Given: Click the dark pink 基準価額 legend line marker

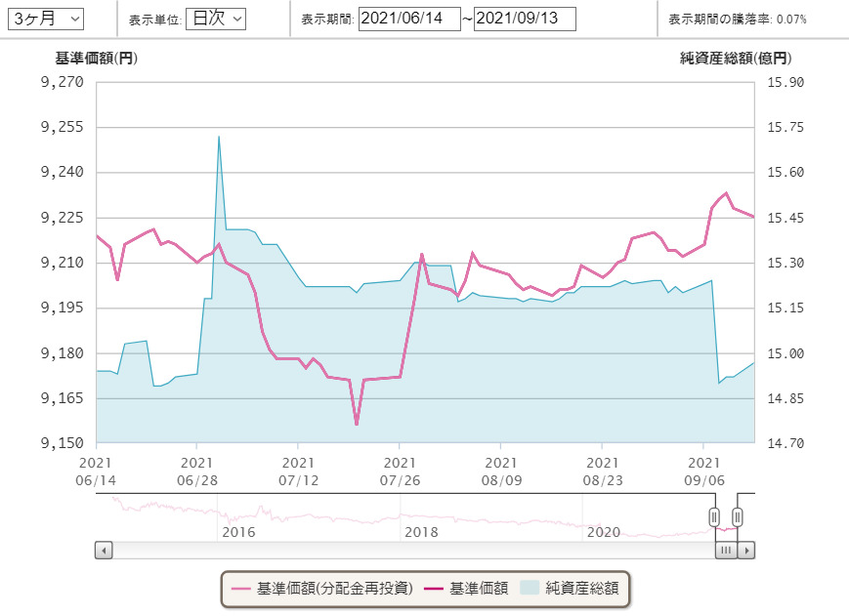Looking at the screenshot, I should pyautogui.click(x=433, y=589).
